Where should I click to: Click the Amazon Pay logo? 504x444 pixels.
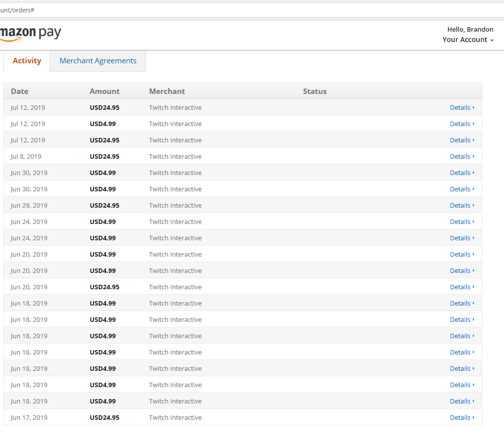coord(31,34)
